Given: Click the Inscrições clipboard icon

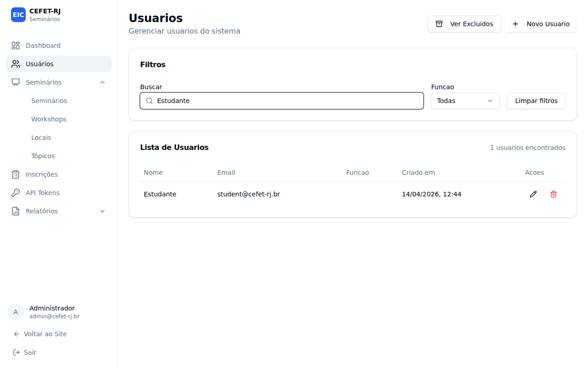Looking at the screenshot, I should coord(16,174).
